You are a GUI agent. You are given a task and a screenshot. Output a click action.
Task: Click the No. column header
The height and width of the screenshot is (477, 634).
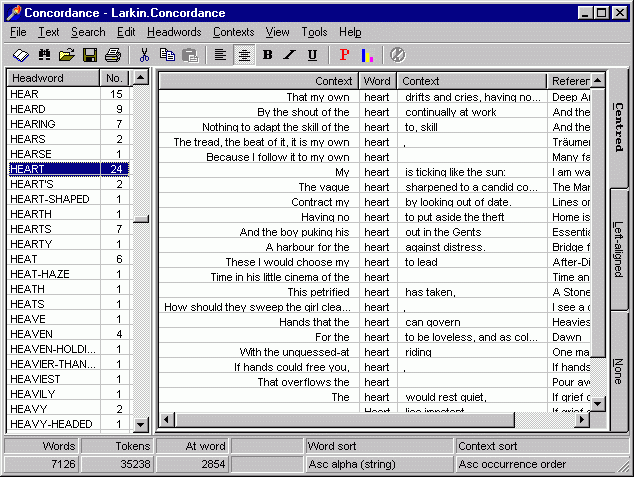pyautogui.click(x=115, y=78)
